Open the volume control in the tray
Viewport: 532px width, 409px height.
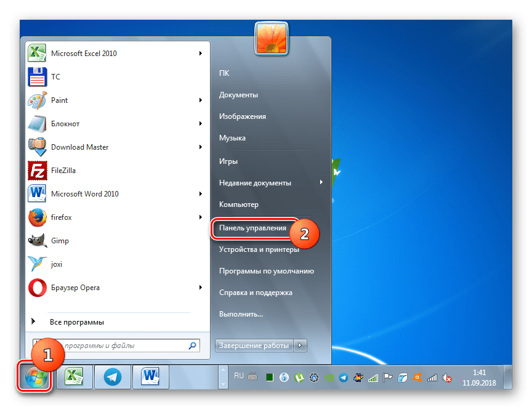(x=447, y=377)
